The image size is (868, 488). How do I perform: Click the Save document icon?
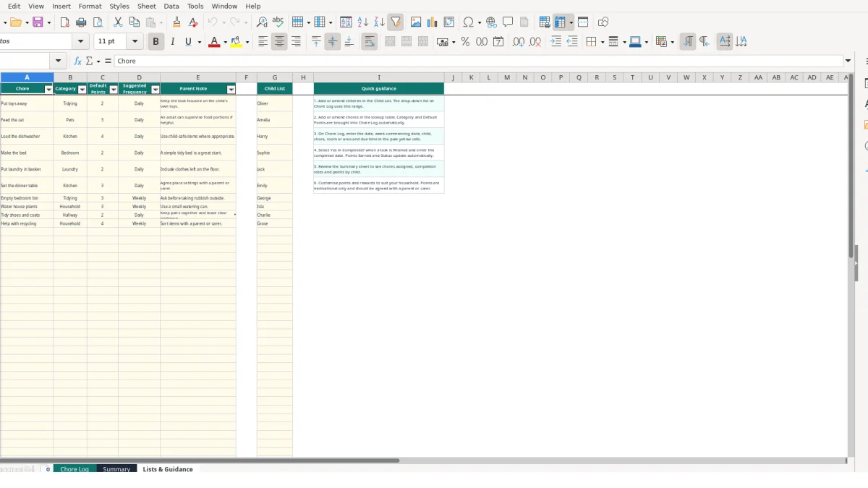click(38, 22)
